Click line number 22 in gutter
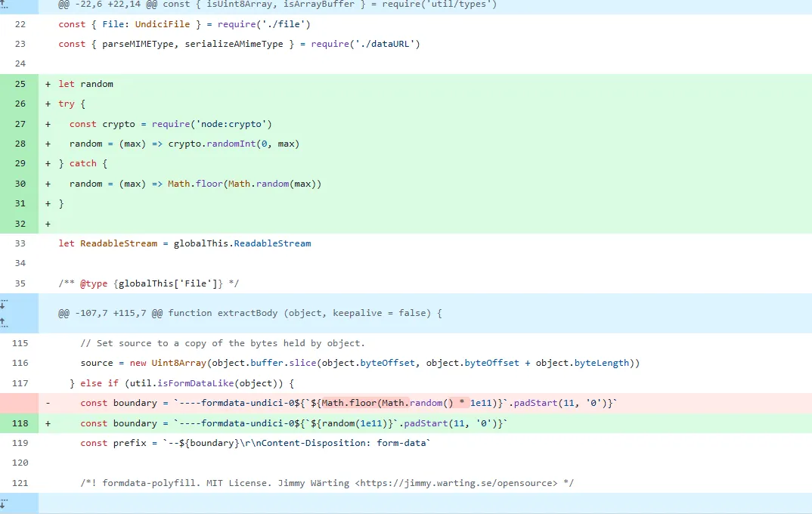Image resolution: width=812 pixels, height=514 pixels. click(20, 24)
